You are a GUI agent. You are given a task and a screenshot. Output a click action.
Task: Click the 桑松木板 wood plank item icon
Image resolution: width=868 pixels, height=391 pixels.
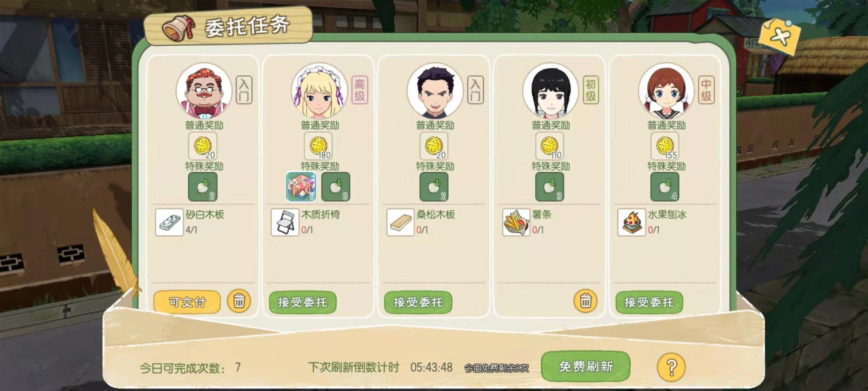(x=400, y=222)
